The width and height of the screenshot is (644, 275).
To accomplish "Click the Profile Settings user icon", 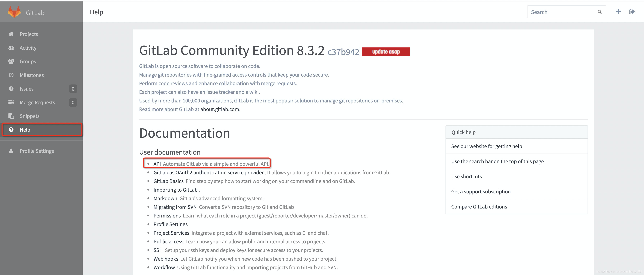I will click(x=11, y=151).
